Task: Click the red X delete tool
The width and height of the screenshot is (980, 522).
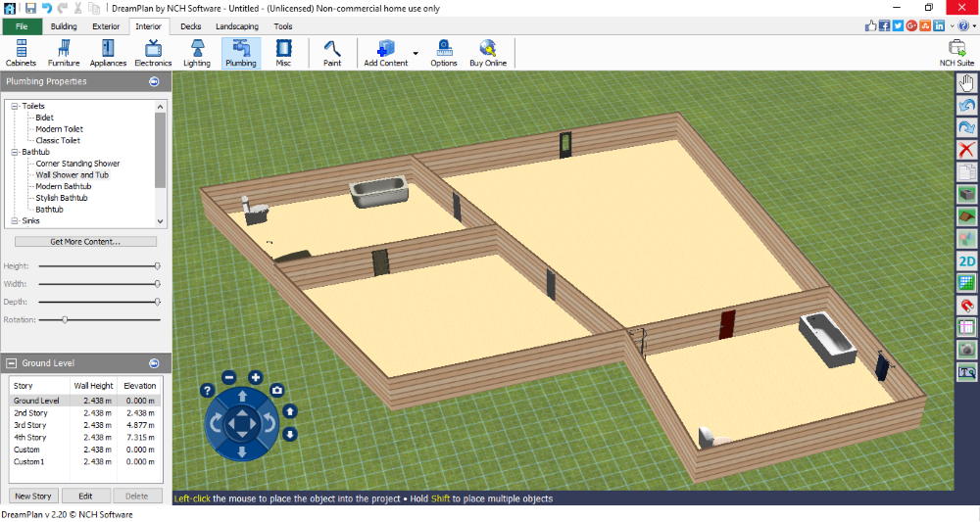Action: click(966, 150)
